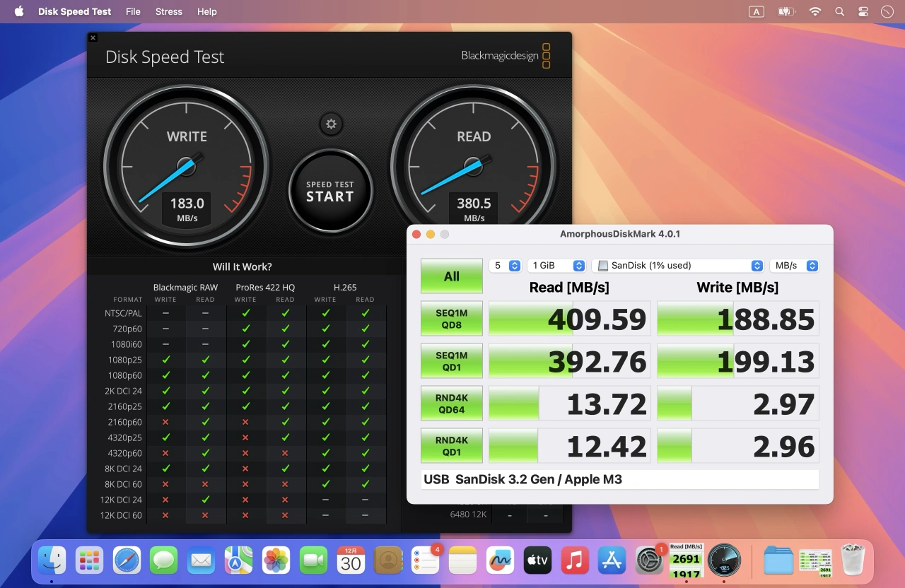Choose a disk from SanDisk dropdown
The height and width of the screenshot is (588, 905).
(x=678, y=266)
